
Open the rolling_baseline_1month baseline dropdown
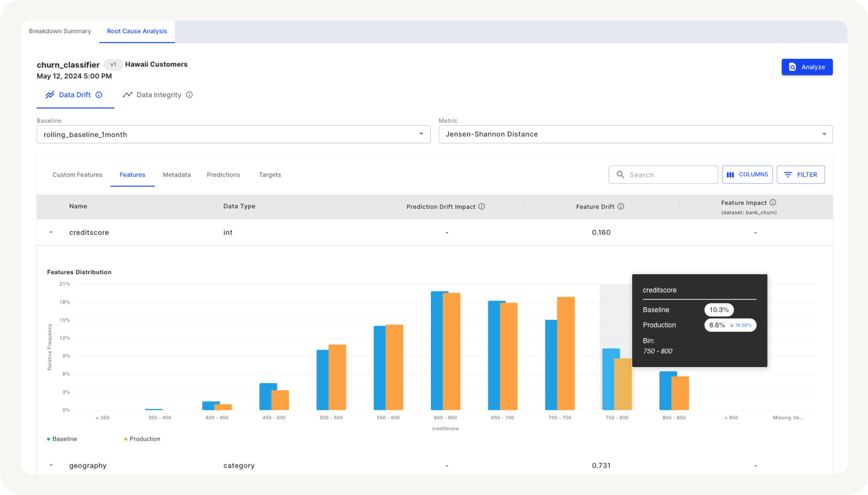(421, 134)
